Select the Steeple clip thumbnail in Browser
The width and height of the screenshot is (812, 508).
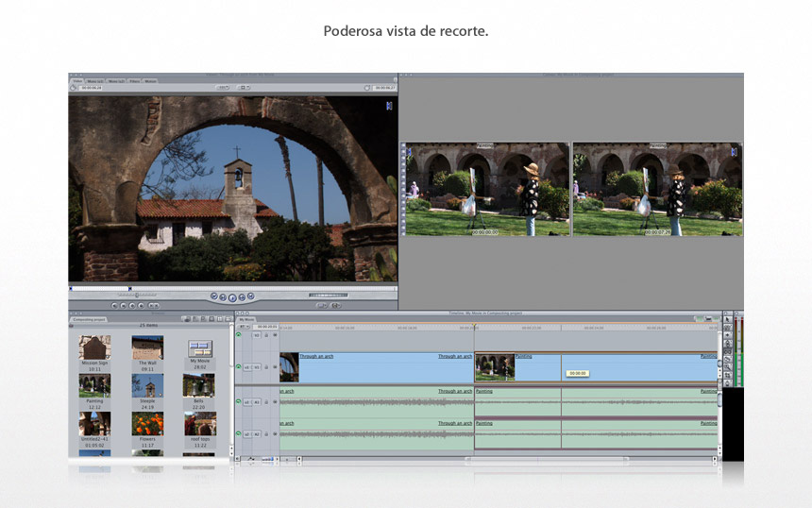click(x=147, y=385)
